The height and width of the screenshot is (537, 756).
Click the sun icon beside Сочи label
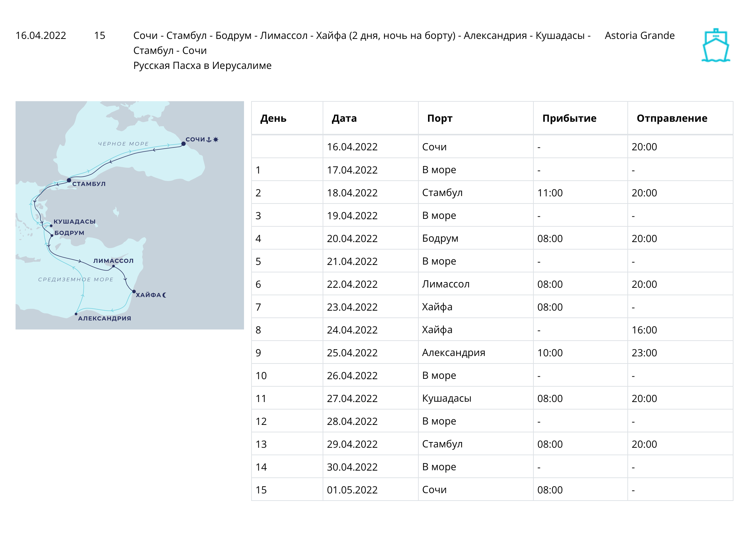215,140
